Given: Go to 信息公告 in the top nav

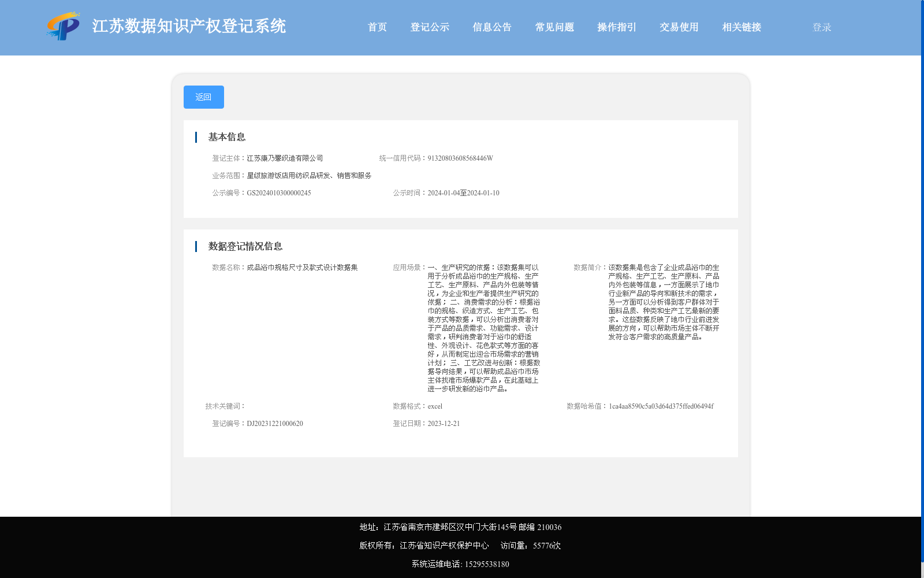Looking at the screenshot, I should [x=492, y=27].
